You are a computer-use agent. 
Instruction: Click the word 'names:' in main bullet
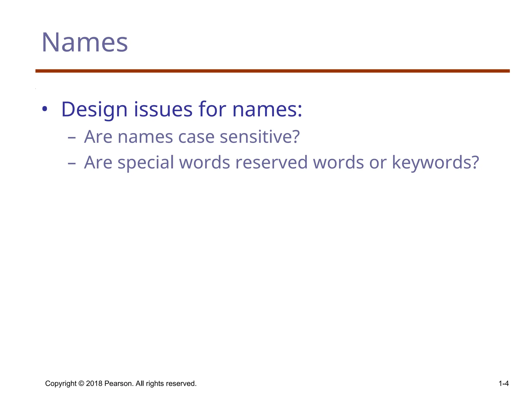pyautogui.click(x=267, y=109)
